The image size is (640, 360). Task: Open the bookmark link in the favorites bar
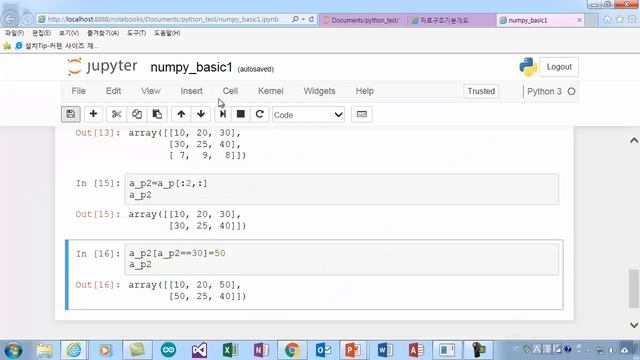pyautogui.click(x=56, y=46)
